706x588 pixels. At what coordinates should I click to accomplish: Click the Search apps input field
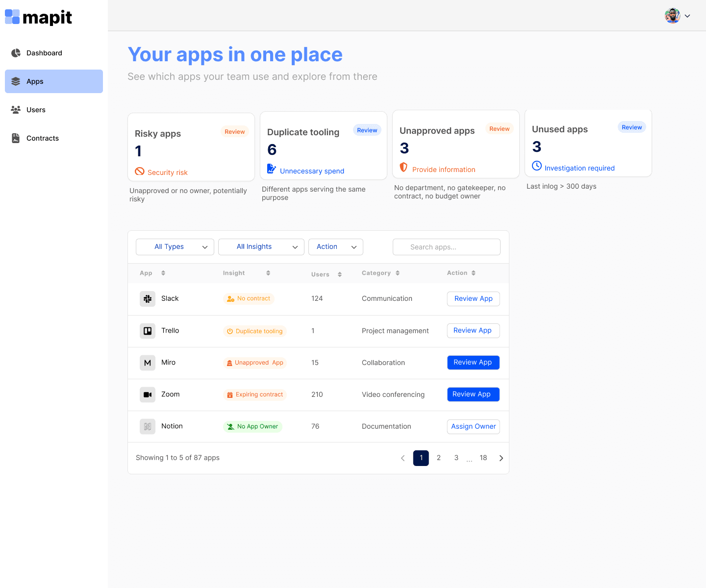447,247
